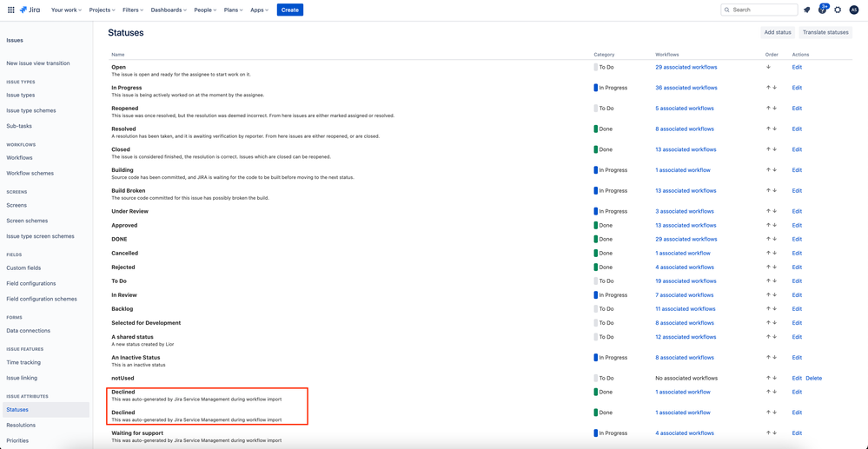
Task: Move the Approved status up
Action: (x=768, y=225)
